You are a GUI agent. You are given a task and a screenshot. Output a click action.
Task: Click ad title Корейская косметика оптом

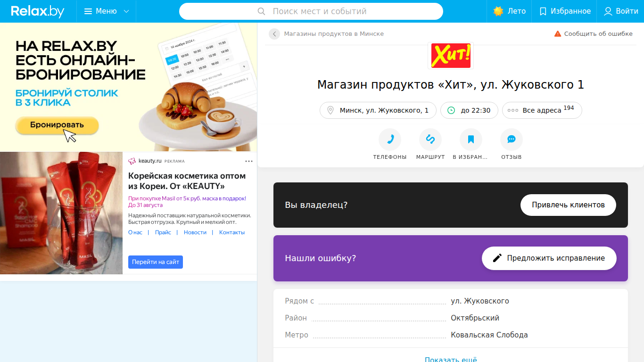tap(187, 181)
